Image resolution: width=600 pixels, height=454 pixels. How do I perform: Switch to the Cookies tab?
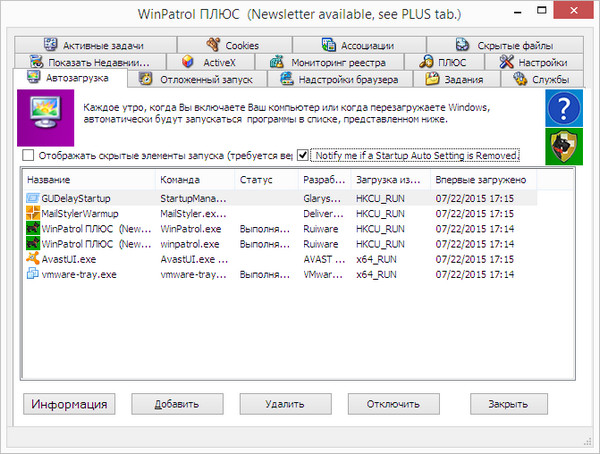[x=235, y=45]
